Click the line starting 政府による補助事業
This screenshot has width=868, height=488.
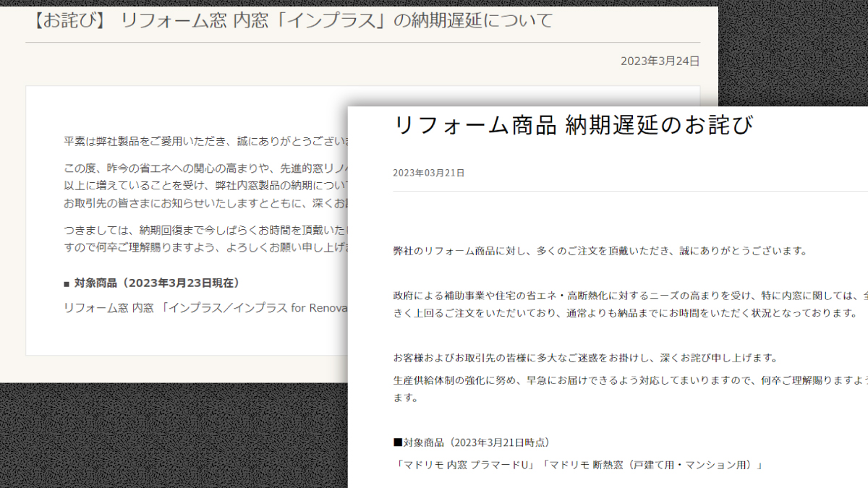(629, 296)
